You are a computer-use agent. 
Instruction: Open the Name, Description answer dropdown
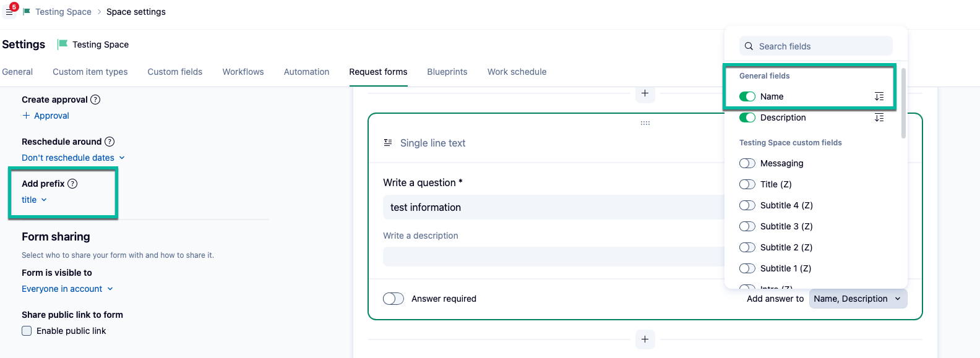tap(858, 299)
